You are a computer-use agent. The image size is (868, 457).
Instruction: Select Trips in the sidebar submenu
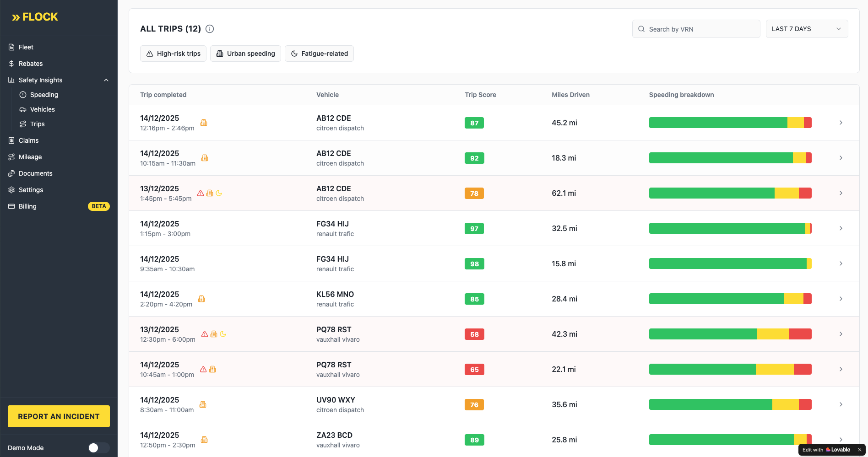37,124
